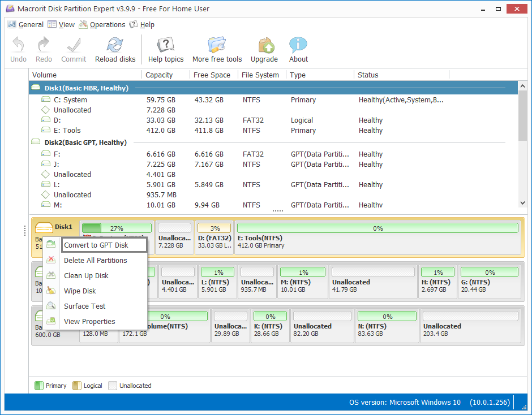
Task: Click the vertical scrollbar thumb in the volume list
Action: (522, 115)
